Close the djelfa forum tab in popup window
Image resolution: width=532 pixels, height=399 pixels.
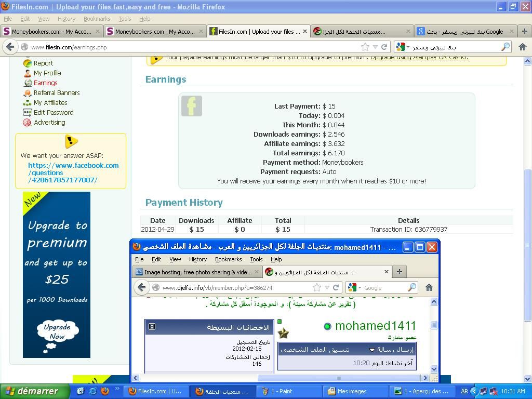pos(387,272)
